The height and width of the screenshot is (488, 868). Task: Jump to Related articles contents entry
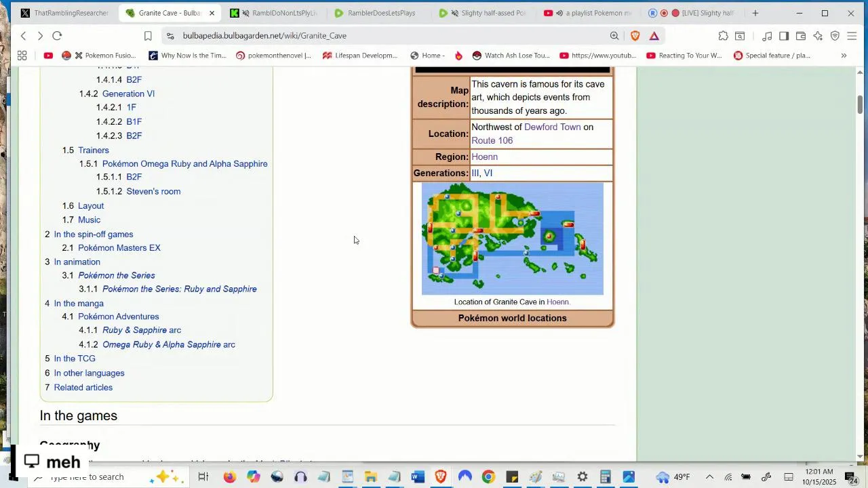[x=83, y=387]
